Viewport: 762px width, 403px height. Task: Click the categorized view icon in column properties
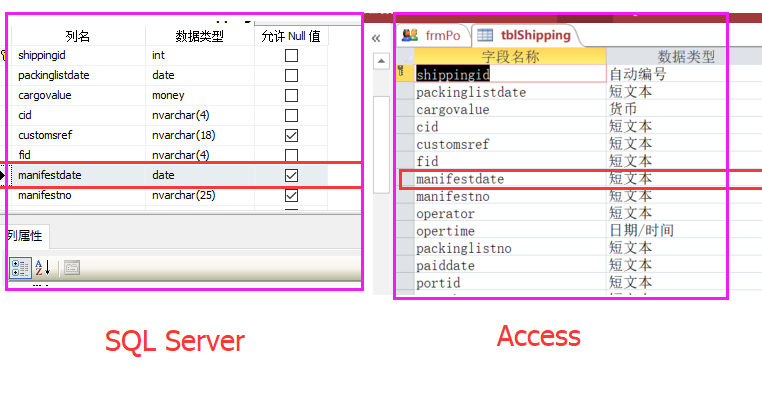pos(20,268)
